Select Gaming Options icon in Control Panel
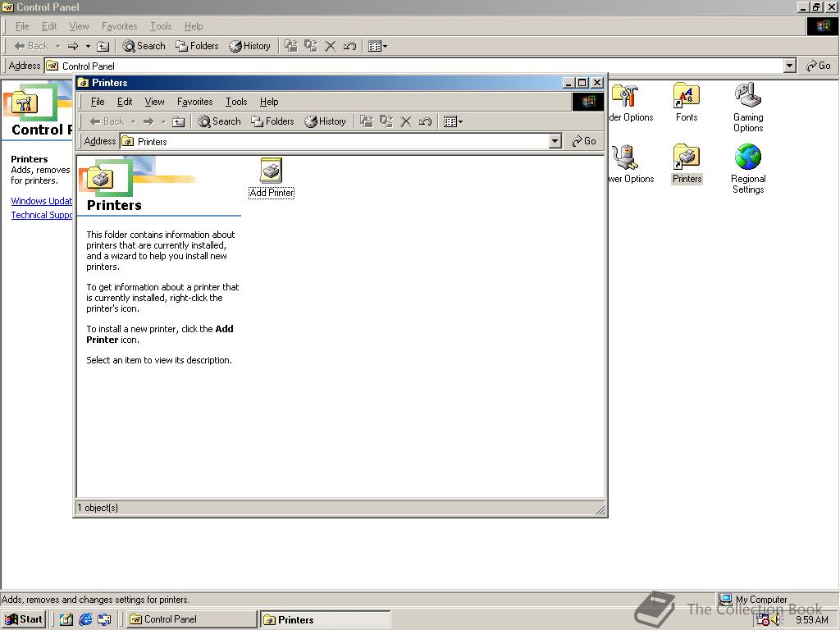 pos(748,107)
